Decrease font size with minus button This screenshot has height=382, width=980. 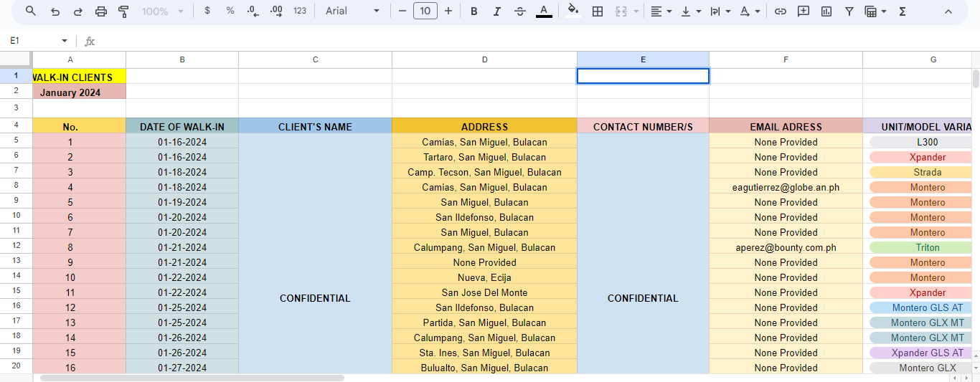(402, 11)
